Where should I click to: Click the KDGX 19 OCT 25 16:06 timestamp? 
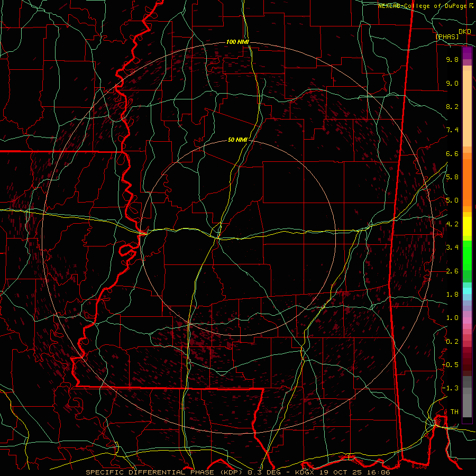click(342, 472)
